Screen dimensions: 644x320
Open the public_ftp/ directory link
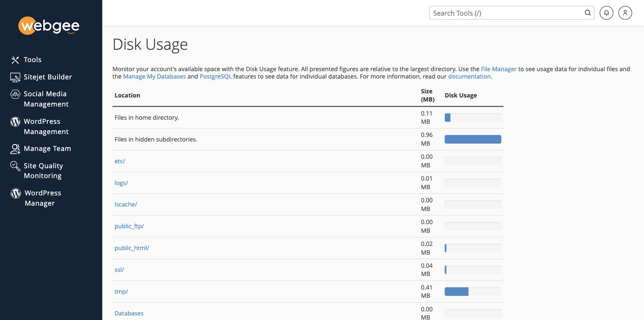coord(129,226)
